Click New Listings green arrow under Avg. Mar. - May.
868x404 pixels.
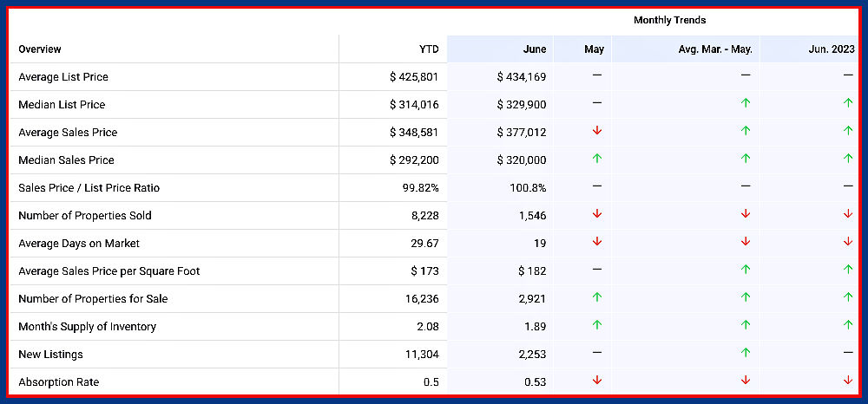coord(745,353)
